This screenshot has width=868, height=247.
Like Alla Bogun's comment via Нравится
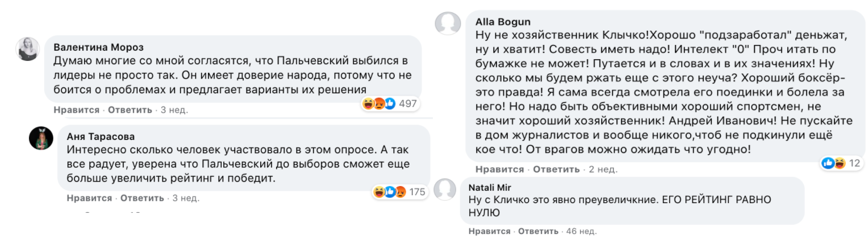point(499,170)
